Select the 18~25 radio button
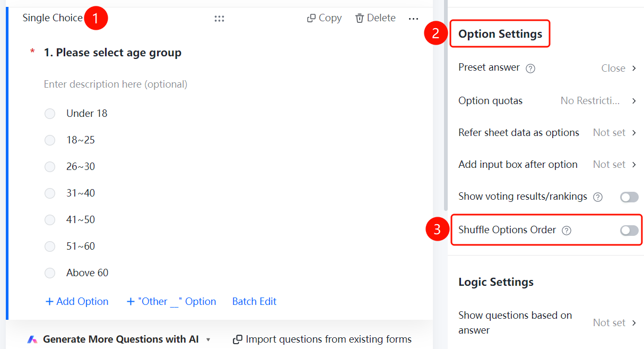644x349 pixels. [50, 140]
